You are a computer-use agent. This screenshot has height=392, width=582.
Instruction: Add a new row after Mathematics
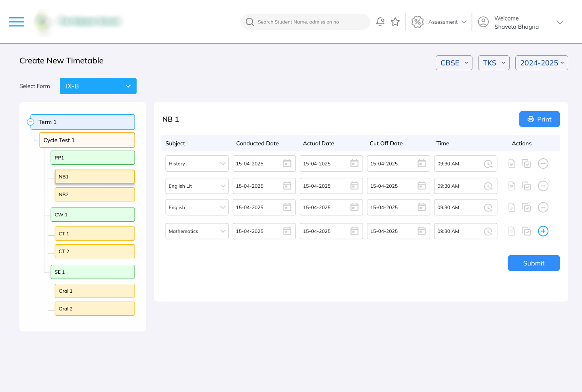[543, 231]
